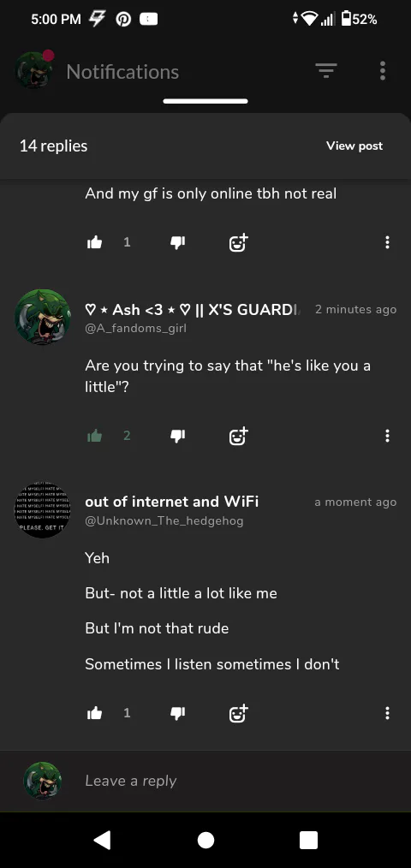The height and width of the screenshot is (868, 411).
Task: Open more options for "gf is only online" reply
Action: (x=387, y=242)
